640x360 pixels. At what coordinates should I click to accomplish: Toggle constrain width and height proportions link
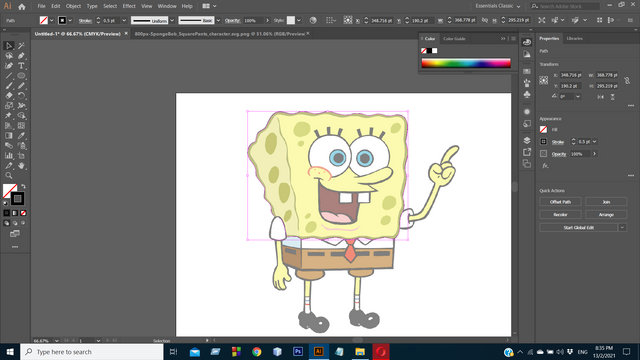click(x=627, y=80)
